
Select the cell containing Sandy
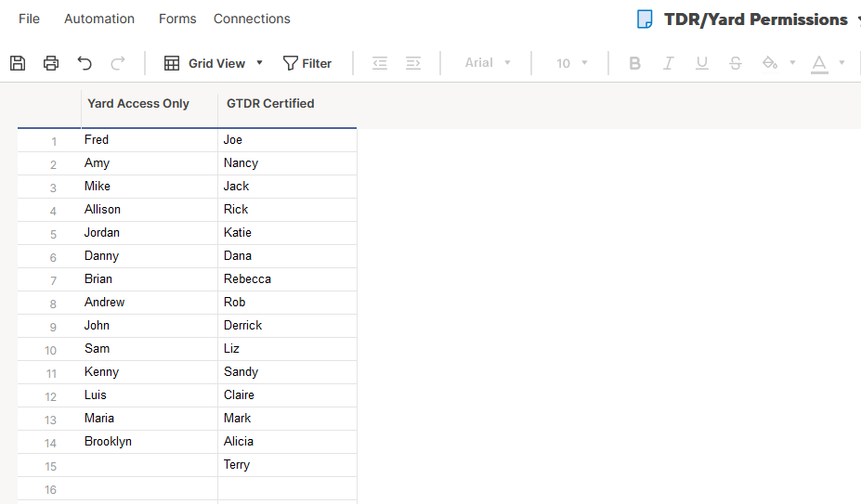click(x=287, y=372)
